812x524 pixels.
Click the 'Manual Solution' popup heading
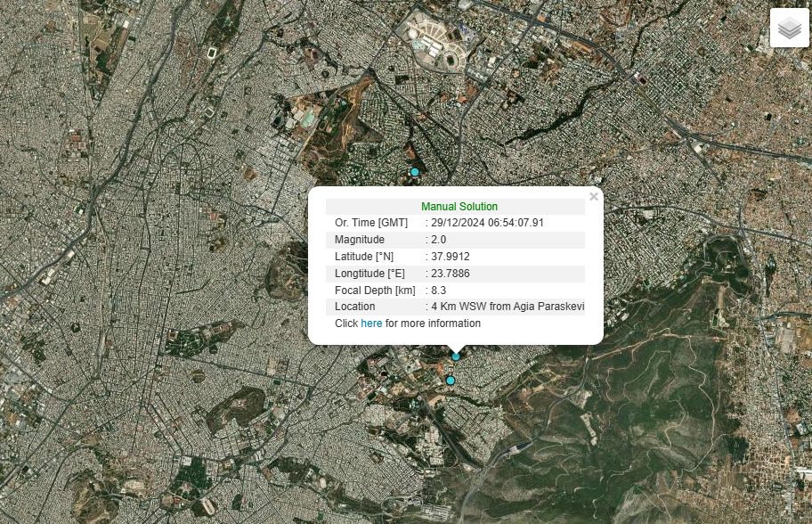point(459,207)
